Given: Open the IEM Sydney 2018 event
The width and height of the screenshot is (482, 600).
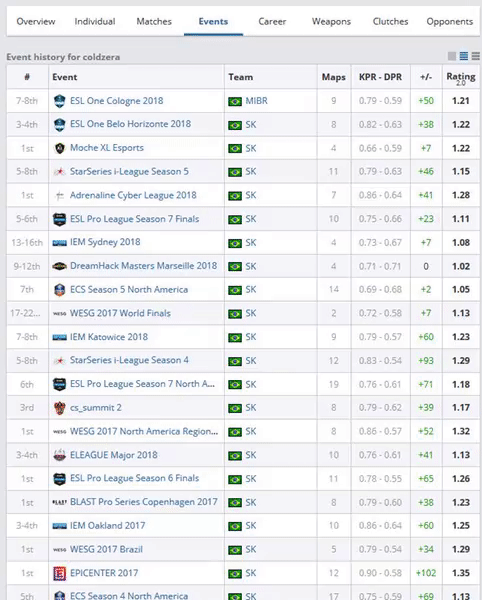Looking at the screenshot, I should coord(105,243).
